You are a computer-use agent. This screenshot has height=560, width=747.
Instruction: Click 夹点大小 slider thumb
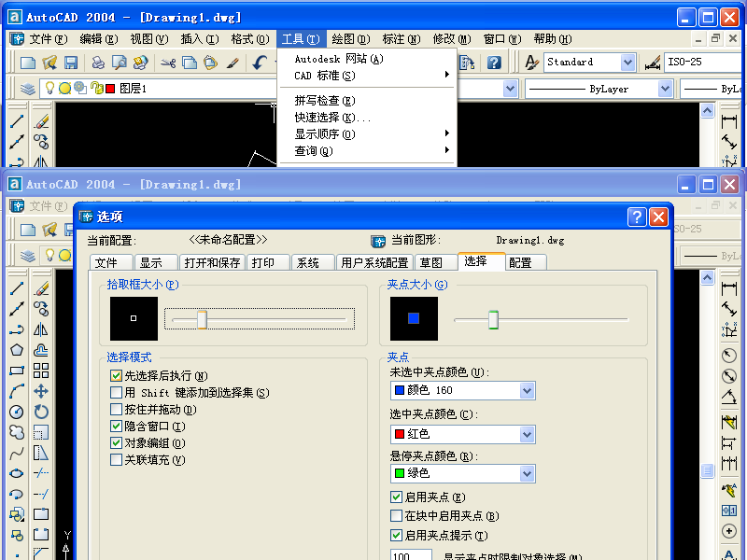point(494,319)
